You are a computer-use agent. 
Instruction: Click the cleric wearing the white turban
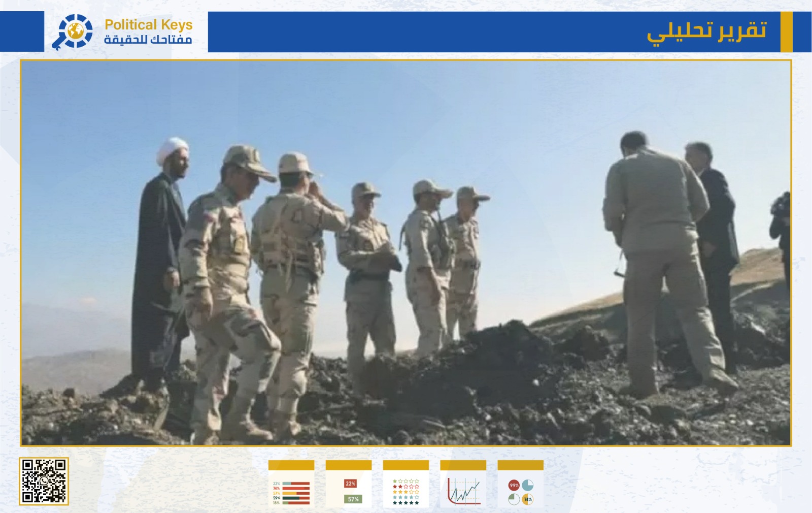pyautogui.click(x=160, y=254)
